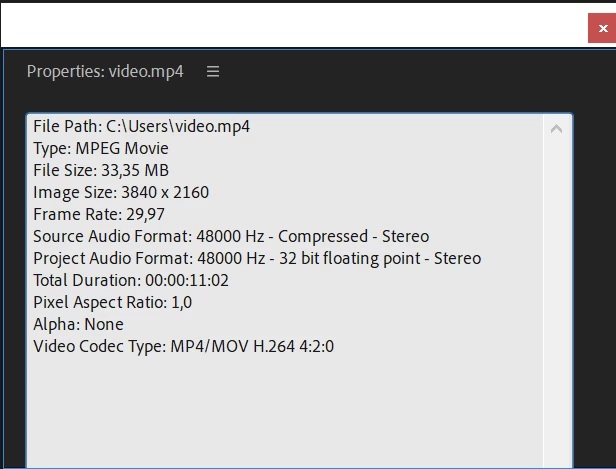Open the Properties panel hamburger menu

pyautogui.click(x=213, y=71)
